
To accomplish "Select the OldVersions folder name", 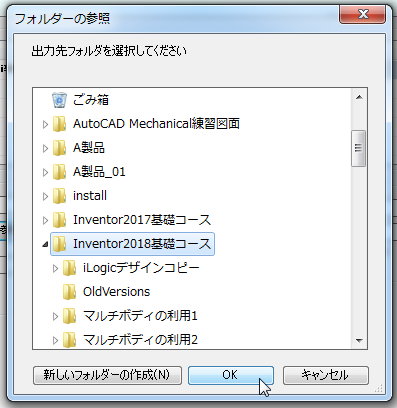I will pos(117,292).
